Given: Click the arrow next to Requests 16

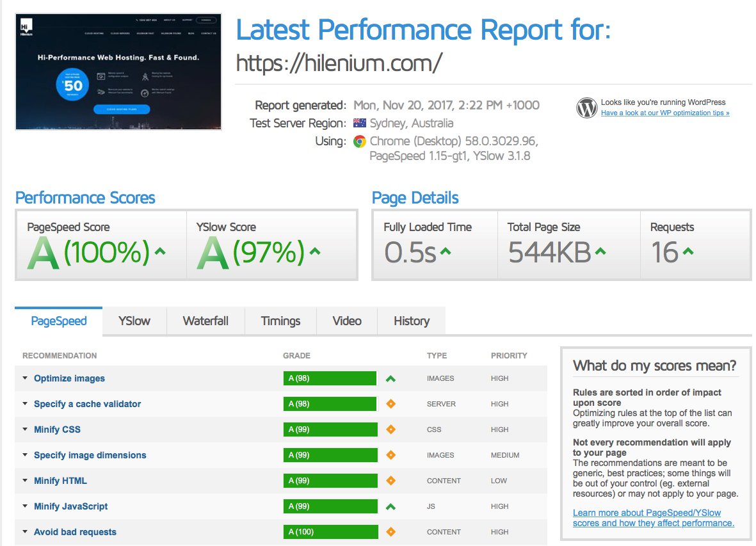Looking at the screenshot, I should [x=688, y=251].
